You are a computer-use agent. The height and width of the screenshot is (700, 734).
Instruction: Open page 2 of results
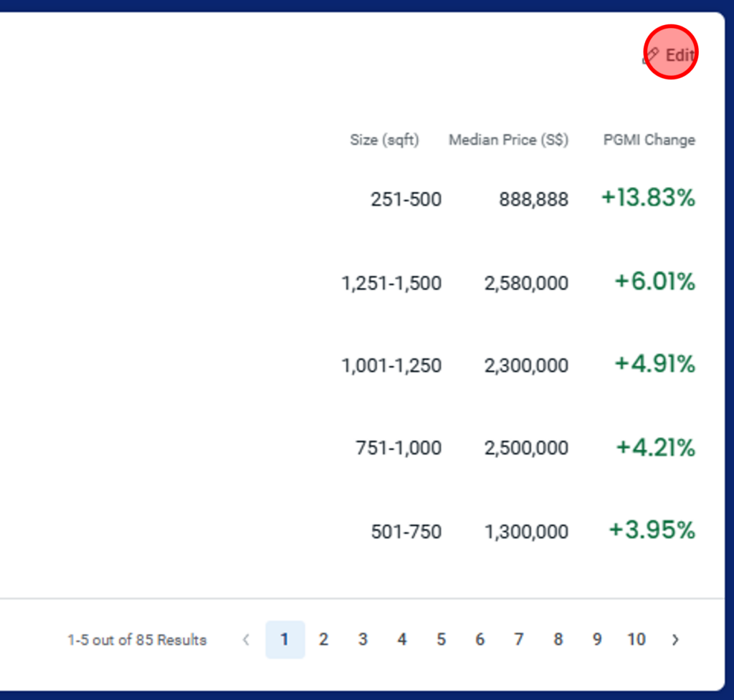[x=323, y=640]
